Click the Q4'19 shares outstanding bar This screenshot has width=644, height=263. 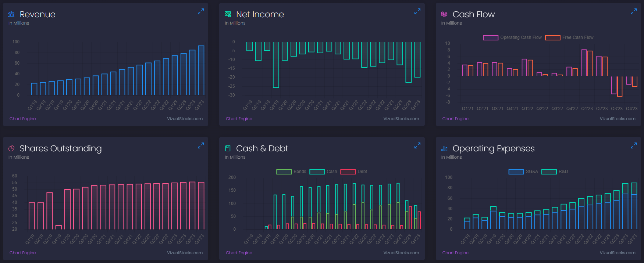coord(58,227)
